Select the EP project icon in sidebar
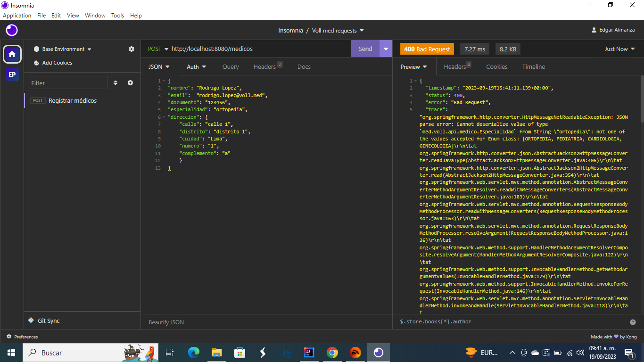Screen dimensions: 644x362 [12, 74]
